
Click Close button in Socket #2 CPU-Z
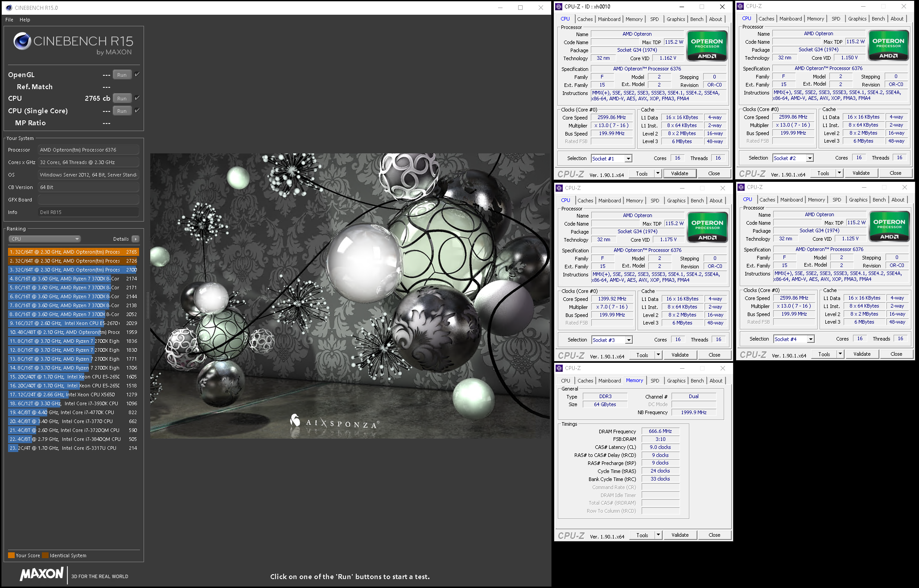895,173
